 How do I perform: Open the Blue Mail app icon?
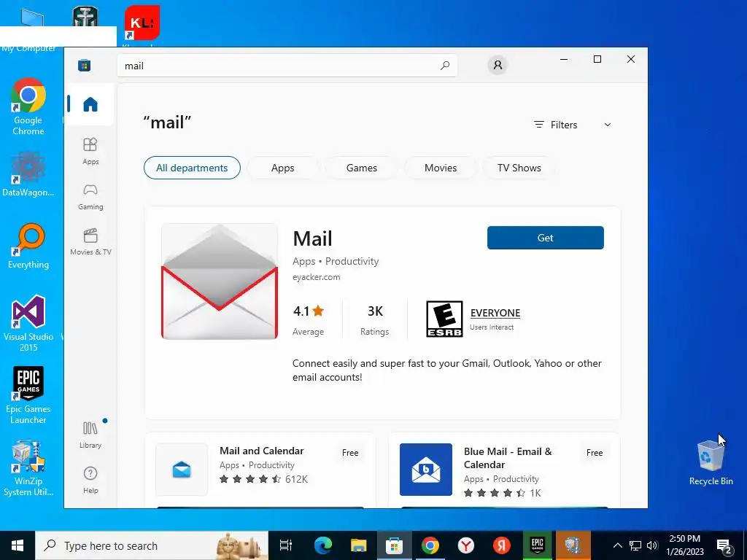tap(426, 470)
